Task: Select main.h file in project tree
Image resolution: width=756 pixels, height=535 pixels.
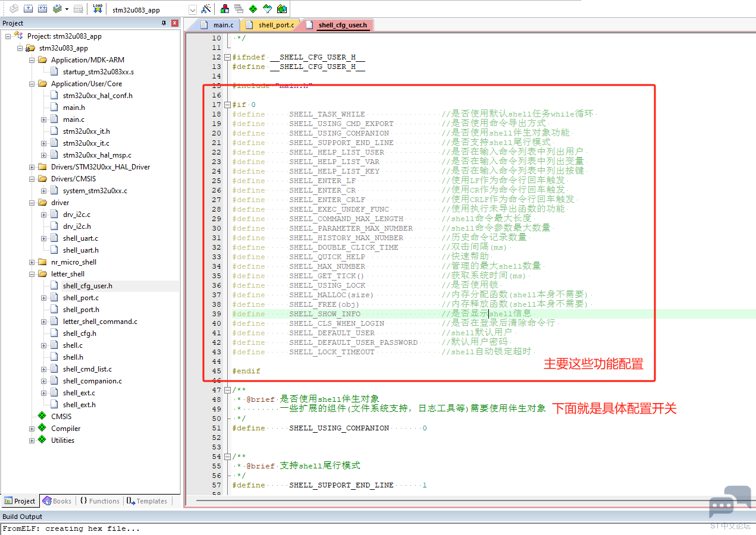Action: point(74,108)
